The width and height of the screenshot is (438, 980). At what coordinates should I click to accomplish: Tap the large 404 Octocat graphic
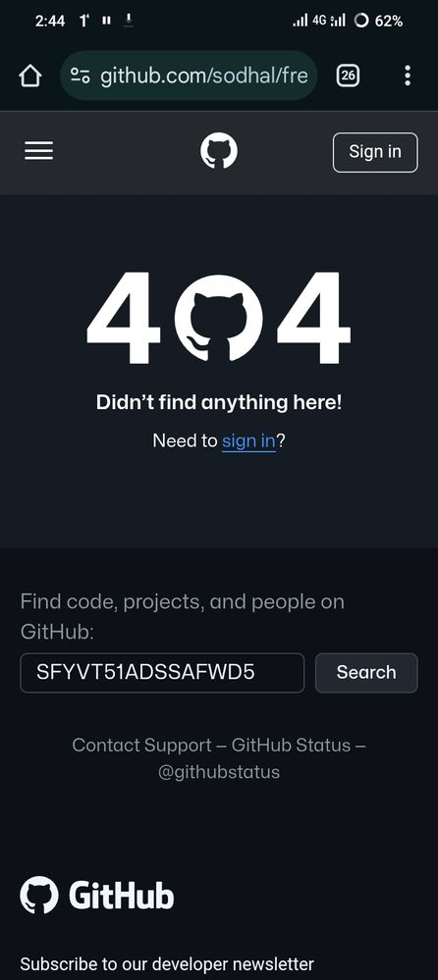point(218,318)
